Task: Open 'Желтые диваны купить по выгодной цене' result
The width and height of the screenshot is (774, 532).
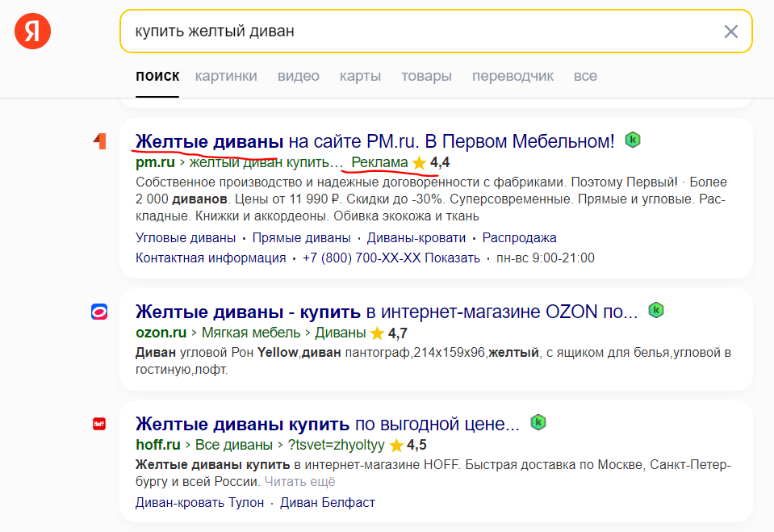Action: tap(328, 424)
